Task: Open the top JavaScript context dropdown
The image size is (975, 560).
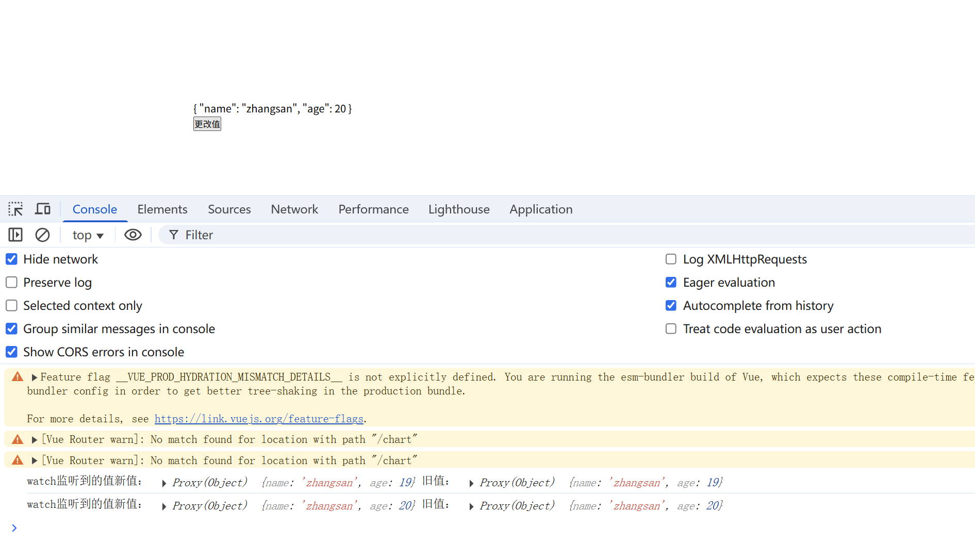Action: point(88,235)
